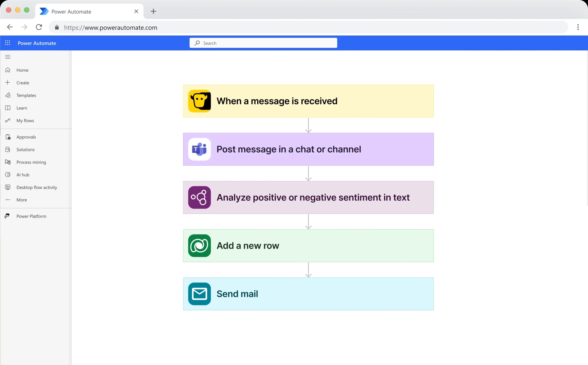
Task: Click the Search input field
Action: pyautogui.click(x=263, y=42)
